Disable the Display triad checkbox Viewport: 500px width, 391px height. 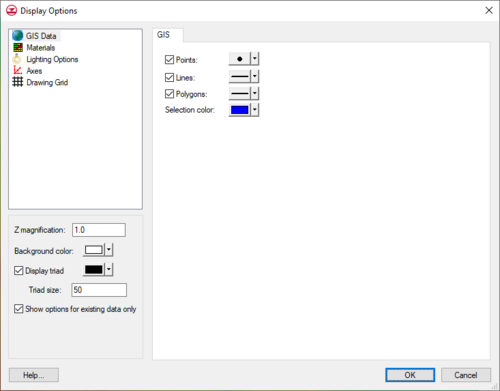click(18, 270)
